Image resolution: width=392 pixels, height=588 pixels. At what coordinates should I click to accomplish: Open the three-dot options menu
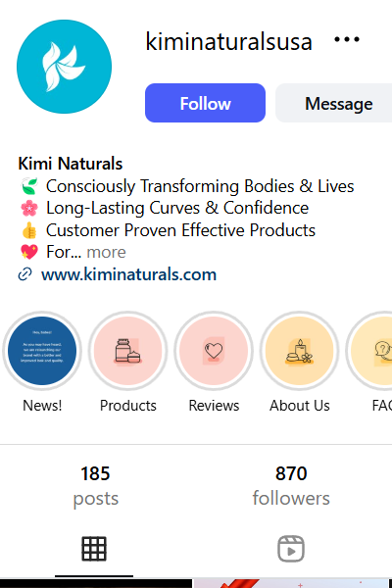(x=347, y=39)
